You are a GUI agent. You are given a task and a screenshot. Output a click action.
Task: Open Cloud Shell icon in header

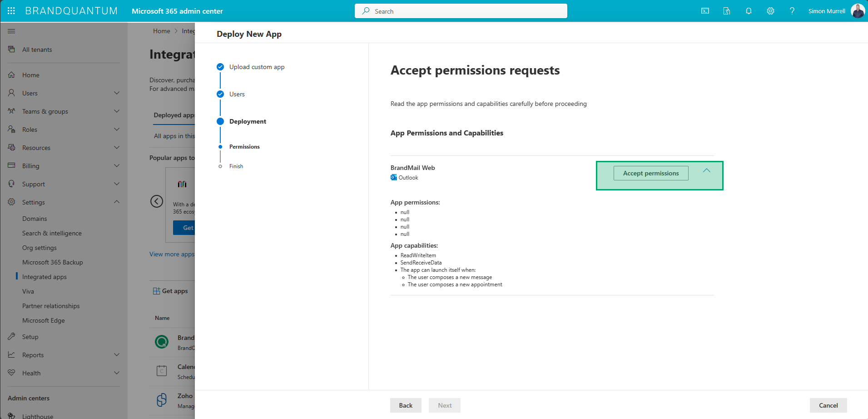pyautogui.click(x=705, y=11)
